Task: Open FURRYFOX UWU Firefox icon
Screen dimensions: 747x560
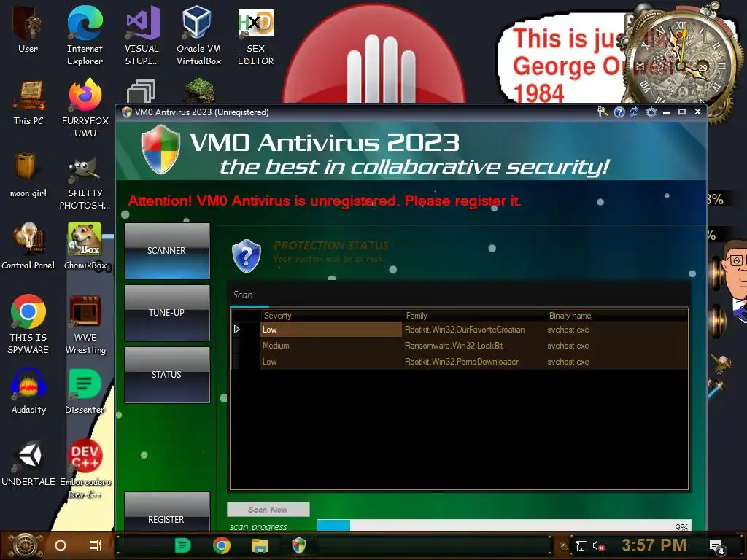Action: (85, 108)
